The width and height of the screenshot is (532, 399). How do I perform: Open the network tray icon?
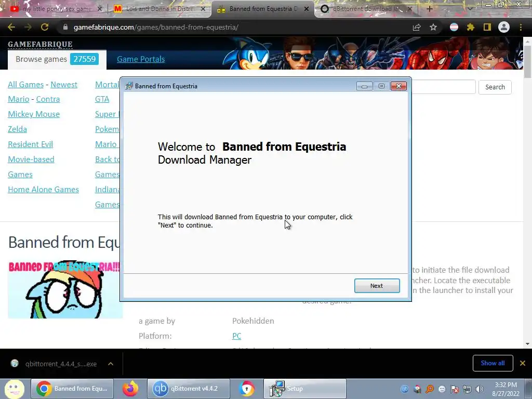(467, 389)
